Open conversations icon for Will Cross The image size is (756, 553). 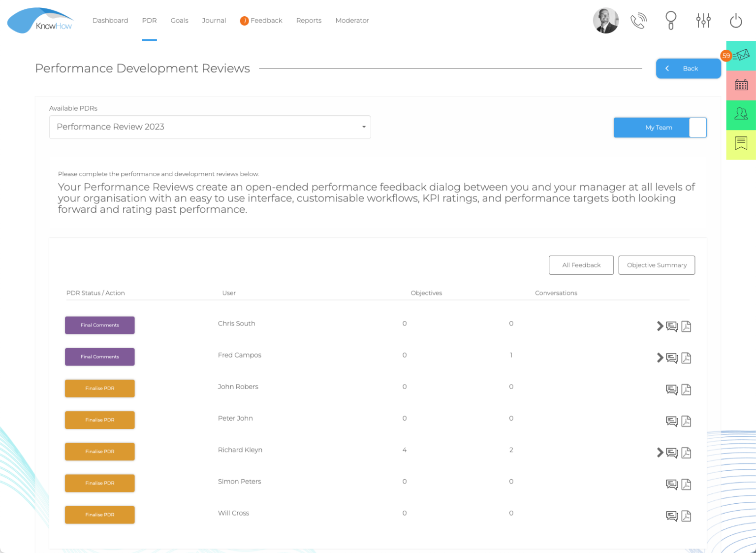tap(672, 516)
